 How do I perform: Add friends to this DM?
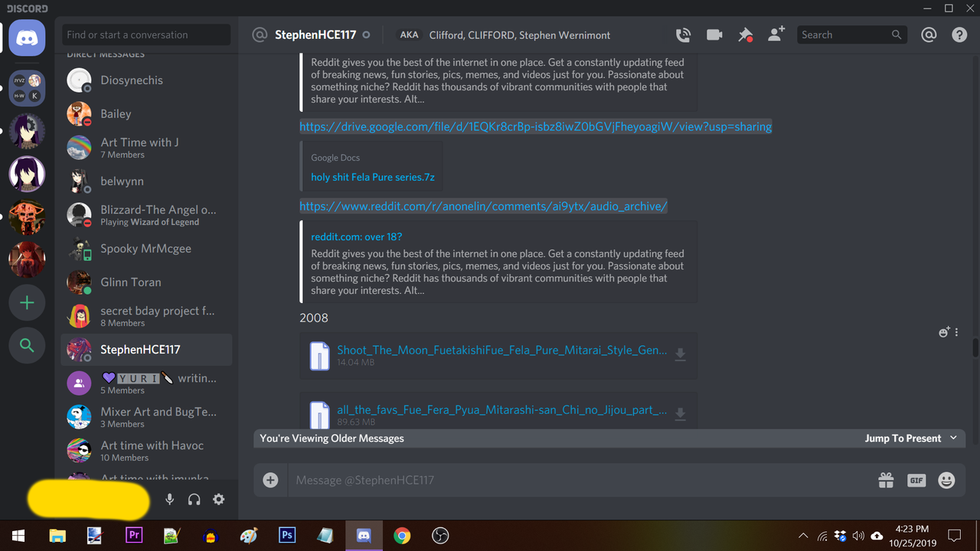(776, 34)
